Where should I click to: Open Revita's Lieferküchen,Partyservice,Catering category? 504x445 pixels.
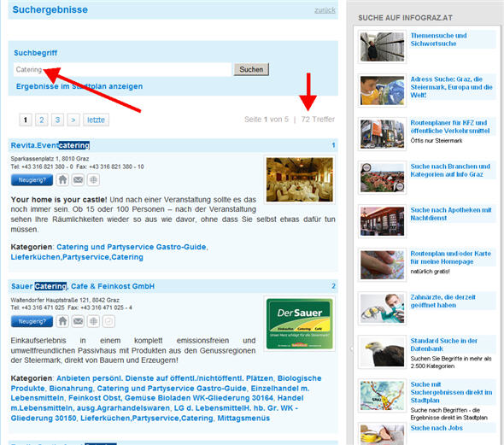[77, 257]
